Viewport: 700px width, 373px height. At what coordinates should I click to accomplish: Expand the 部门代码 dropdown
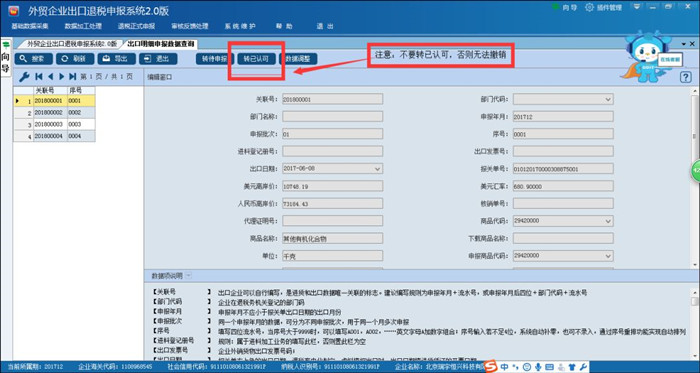[608, 99]
